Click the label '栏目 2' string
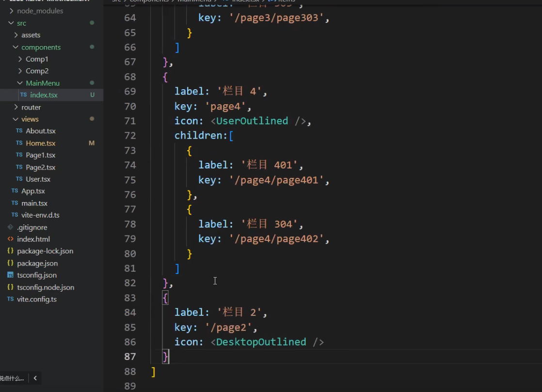The width and height of the screenshot is (542, 392). pos(239,313)
